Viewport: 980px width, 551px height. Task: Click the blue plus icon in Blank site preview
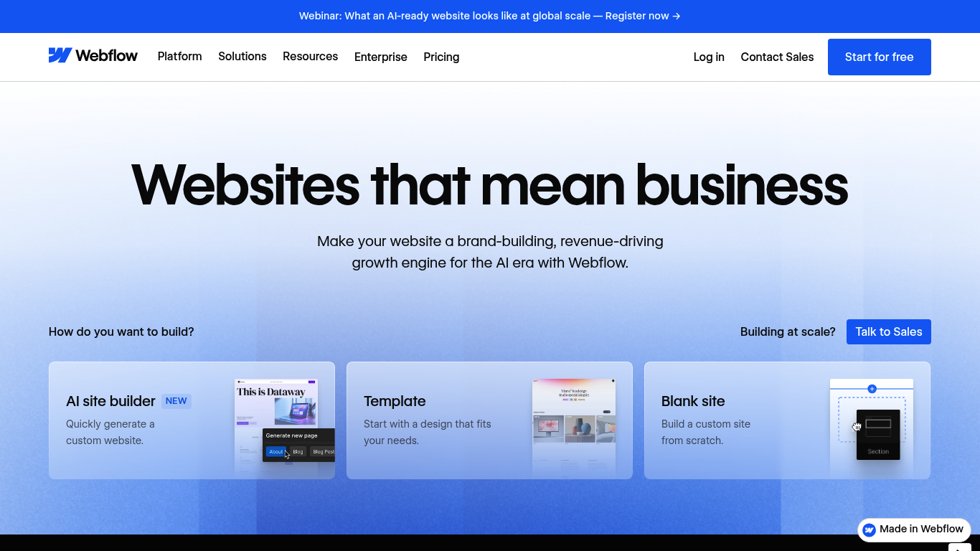872,388
